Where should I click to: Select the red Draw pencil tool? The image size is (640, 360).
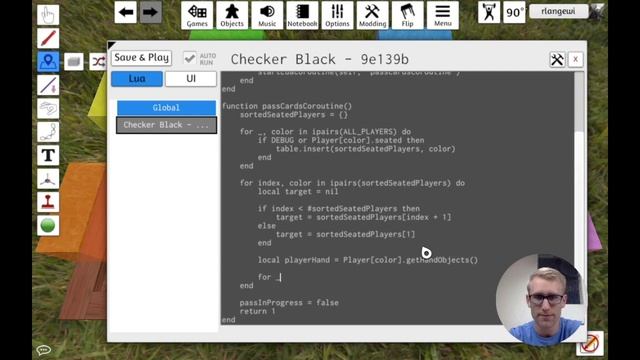(48, 38)
